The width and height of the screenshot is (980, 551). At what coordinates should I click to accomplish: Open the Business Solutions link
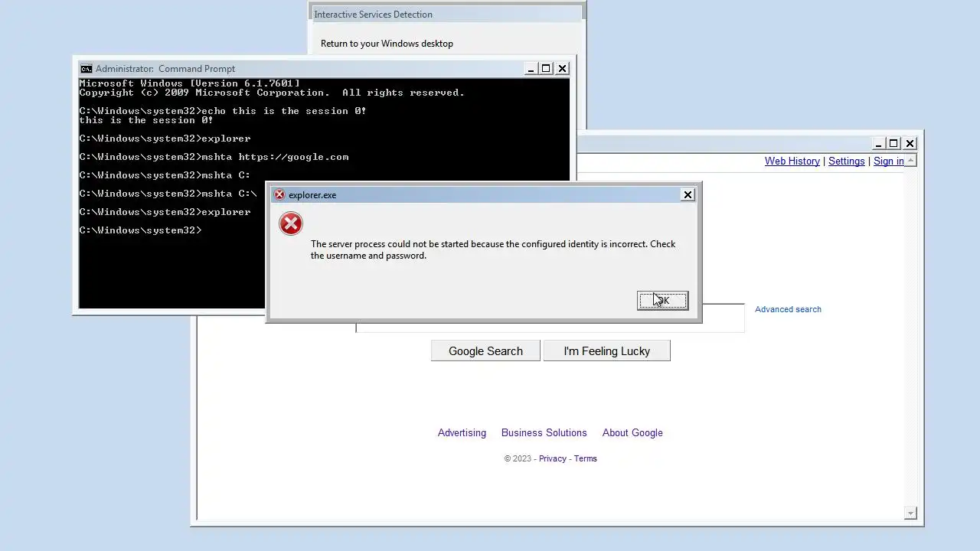pos(544,433)
